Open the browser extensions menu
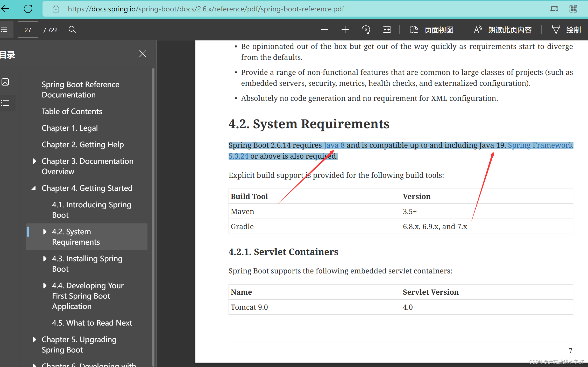 [x=573, y=9]
